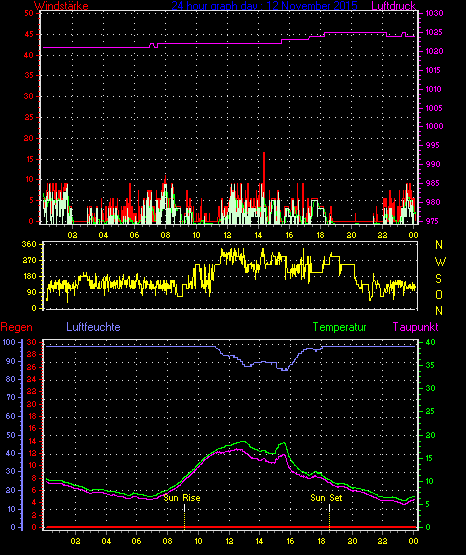Screen dimensions: 466x555
Task: Click the 975 value on the pressure axis
Action: pos(433,221)
